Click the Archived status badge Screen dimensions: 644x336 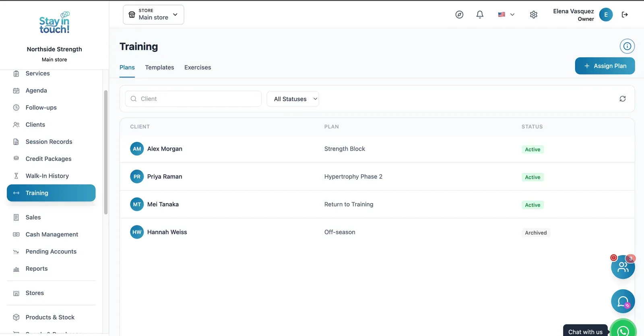(x=536, y=233)
